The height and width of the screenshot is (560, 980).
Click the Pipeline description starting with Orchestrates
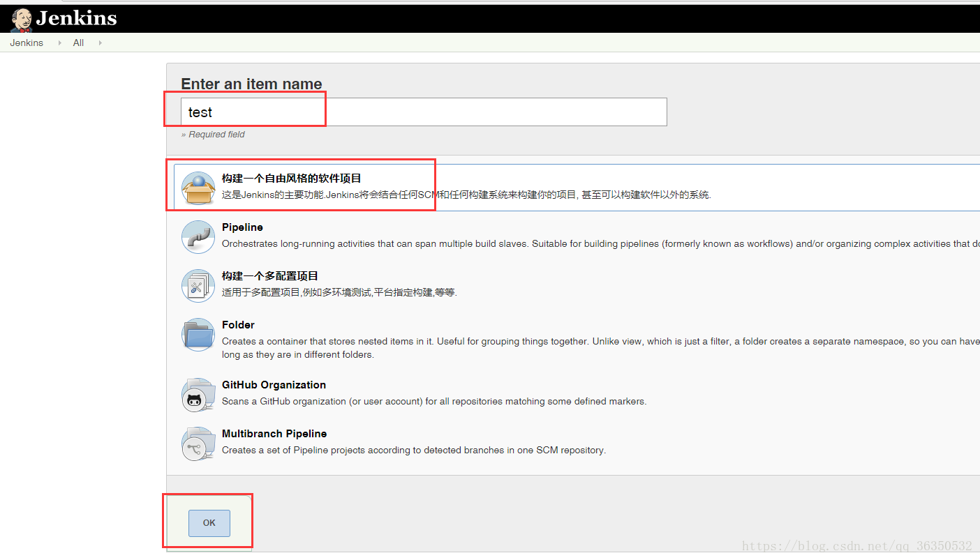(601, 244)
